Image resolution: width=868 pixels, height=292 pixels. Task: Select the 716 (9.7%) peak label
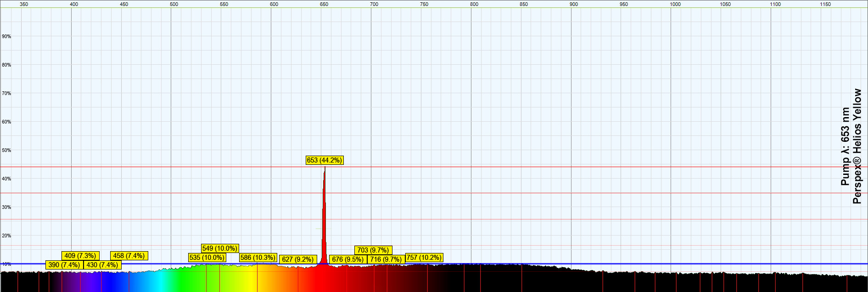click(x=386, y=259)
